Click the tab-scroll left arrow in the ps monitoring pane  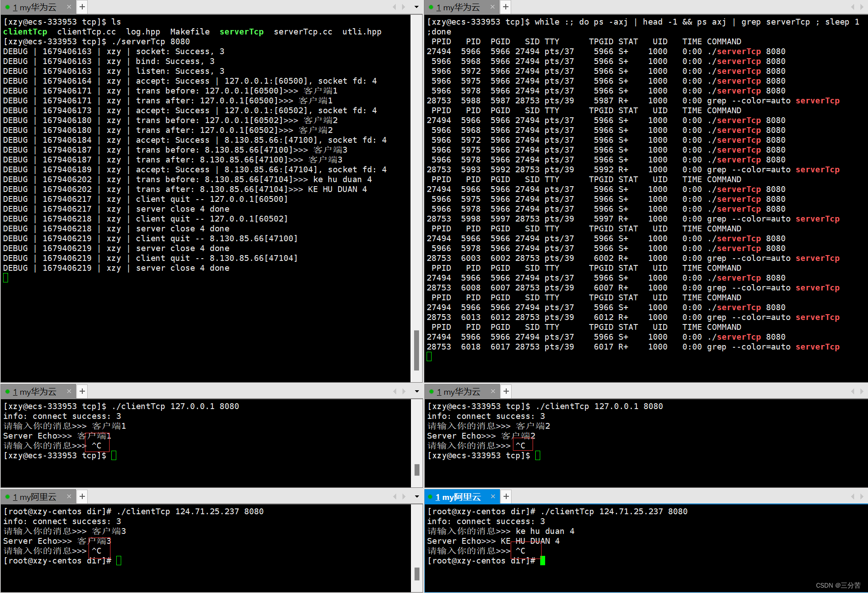(852, 7)
